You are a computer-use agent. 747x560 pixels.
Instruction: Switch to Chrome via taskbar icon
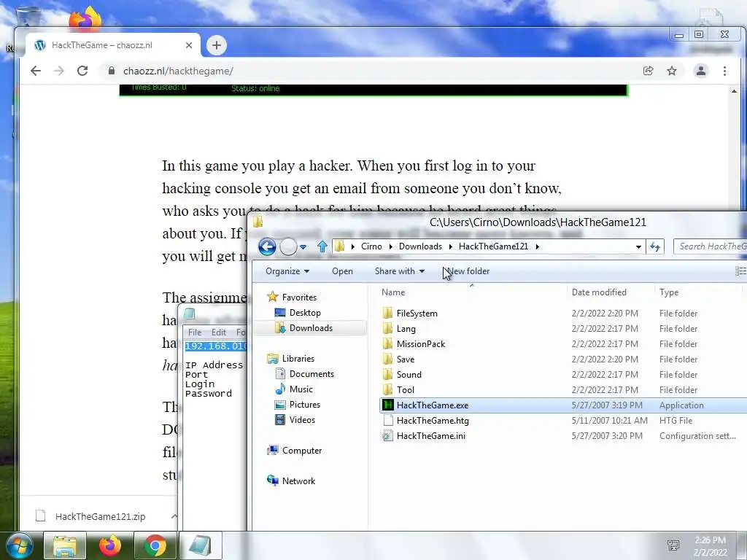coord(155,545)
